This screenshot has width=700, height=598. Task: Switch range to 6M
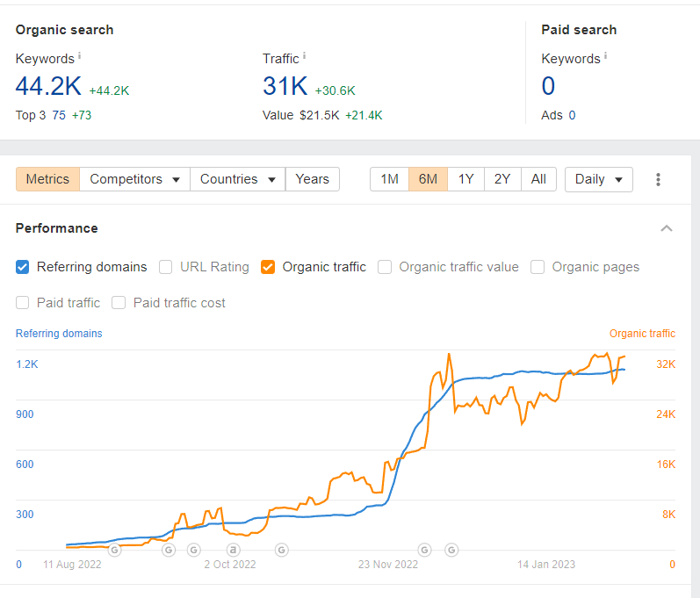pos(428,179)
